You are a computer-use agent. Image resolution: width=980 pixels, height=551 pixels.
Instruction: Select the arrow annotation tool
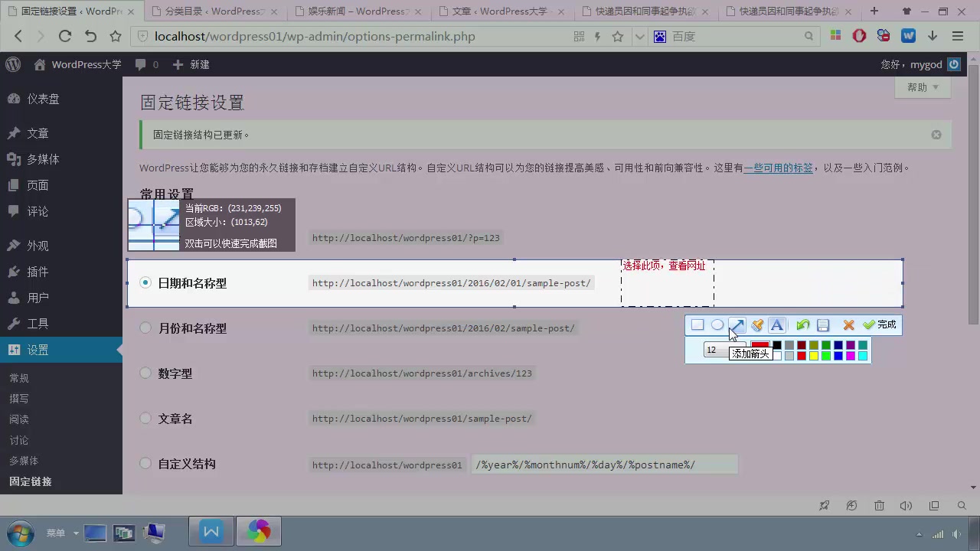click(x=737, y=325)
